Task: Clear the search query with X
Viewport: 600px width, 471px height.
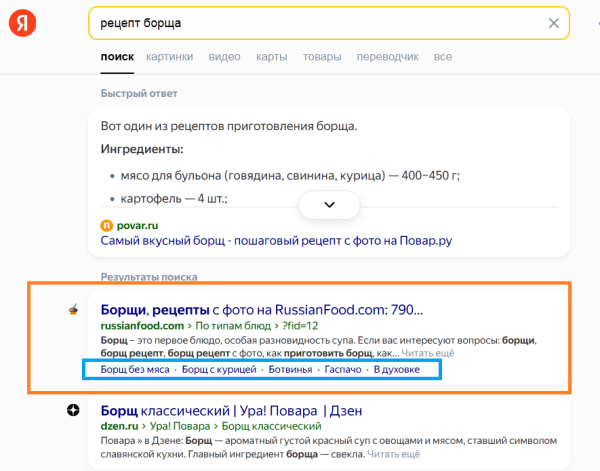Action: 553,23
